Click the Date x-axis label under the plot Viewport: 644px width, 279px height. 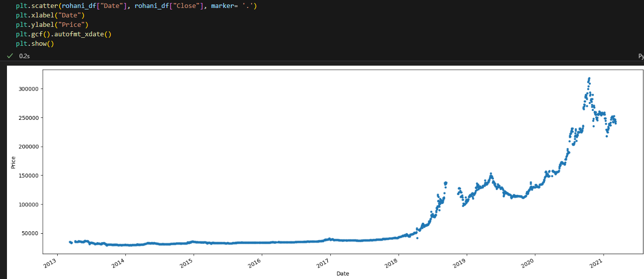(x=343, y=274)
